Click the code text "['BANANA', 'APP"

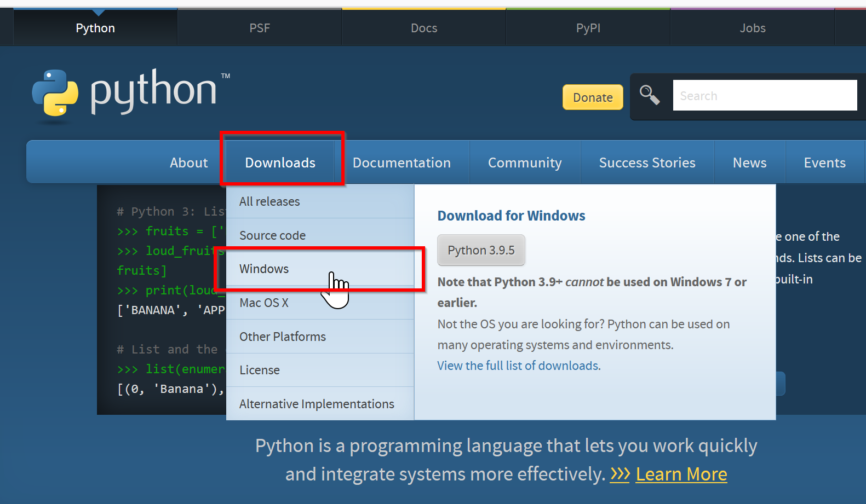(171, 310)
